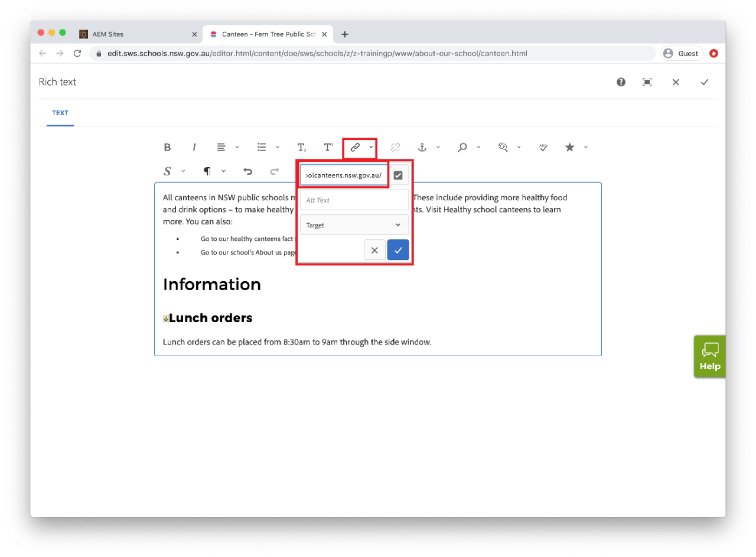Viewport: 756px width, 557px height.
Task: Click the Lunch orders heading
Action: [x=211, y=318]
